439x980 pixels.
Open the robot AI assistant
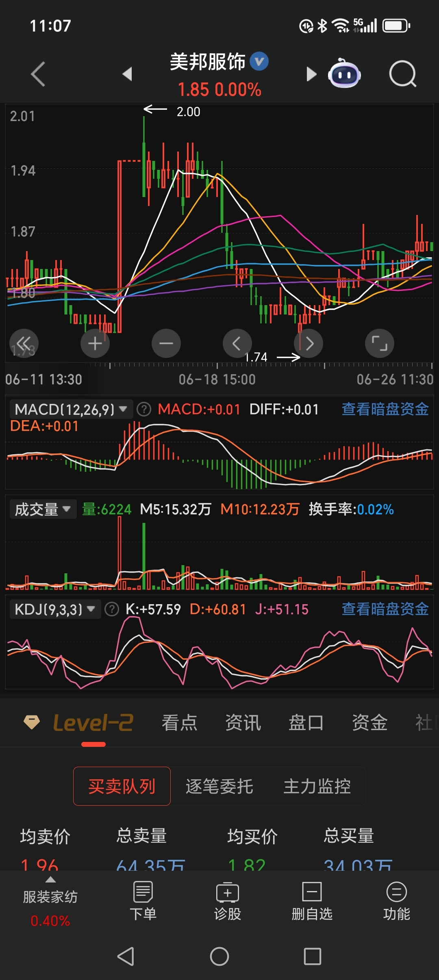click(x=344, y=73)
